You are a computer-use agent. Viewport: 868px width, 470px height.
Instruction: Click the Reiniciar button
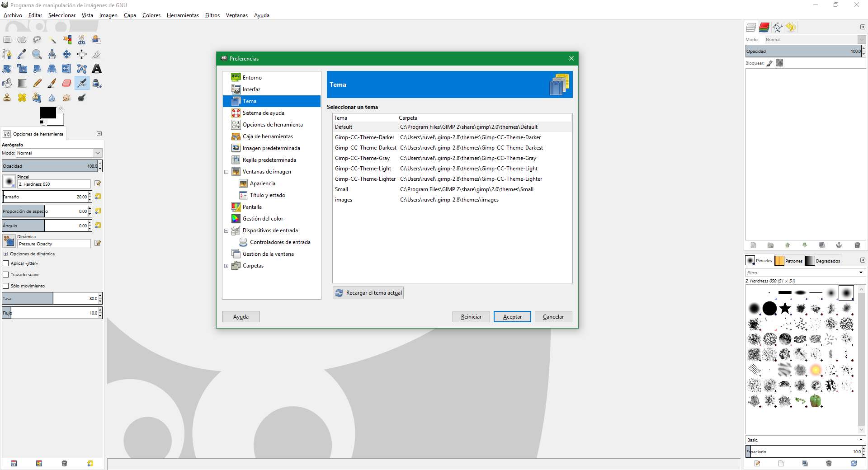point(471,317)
